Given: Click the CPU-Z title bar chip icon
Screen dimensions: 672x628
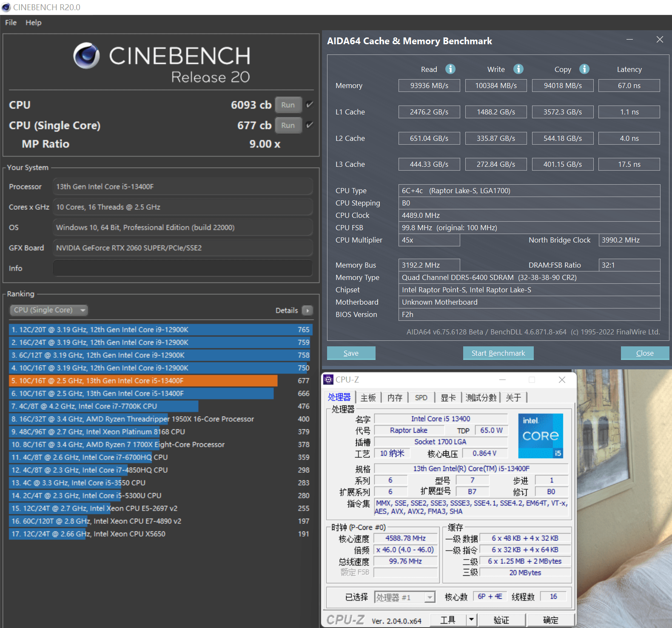Looking at the screenshot, I should pos(328,380).
